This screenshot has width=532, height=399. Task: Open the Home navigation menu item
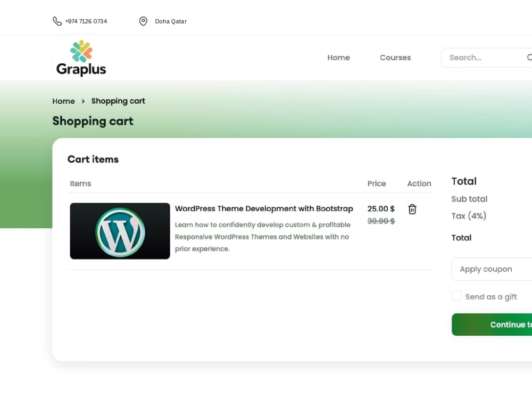pos(338,57)
